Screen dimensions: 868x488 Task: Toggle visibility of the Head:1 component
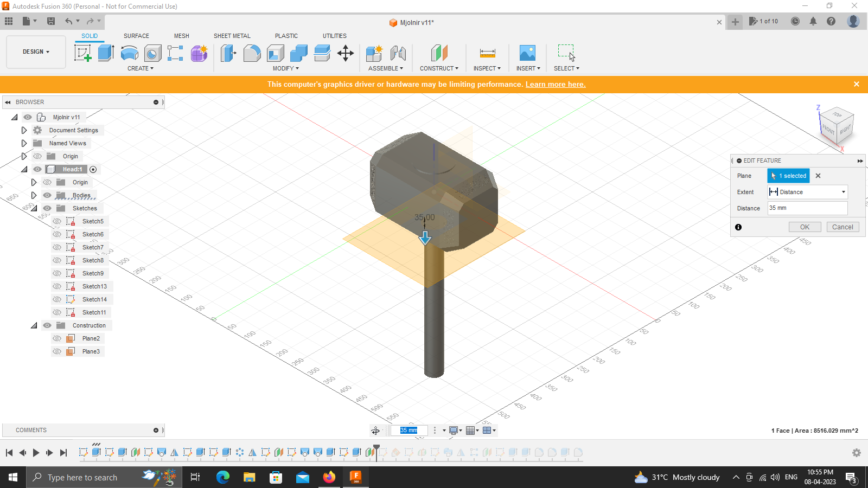[37, 169]
